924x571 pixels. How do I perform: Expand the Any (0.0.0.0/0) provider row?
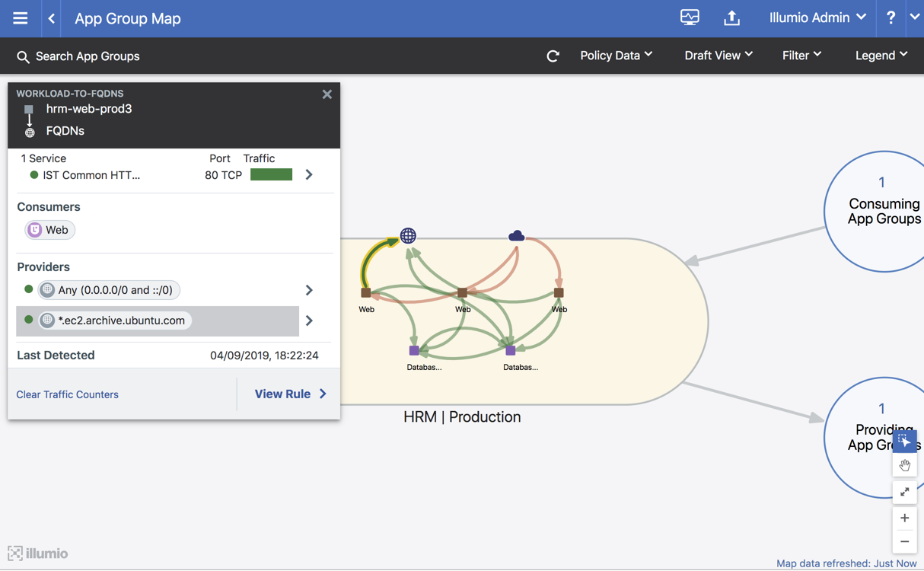coord(309,290)
